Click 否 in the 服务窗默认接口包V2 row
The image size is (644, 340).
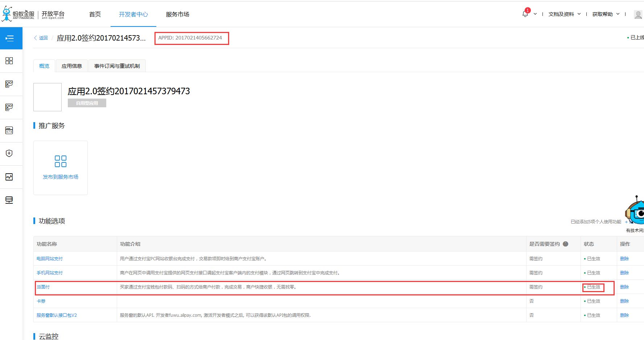point(532,315)
